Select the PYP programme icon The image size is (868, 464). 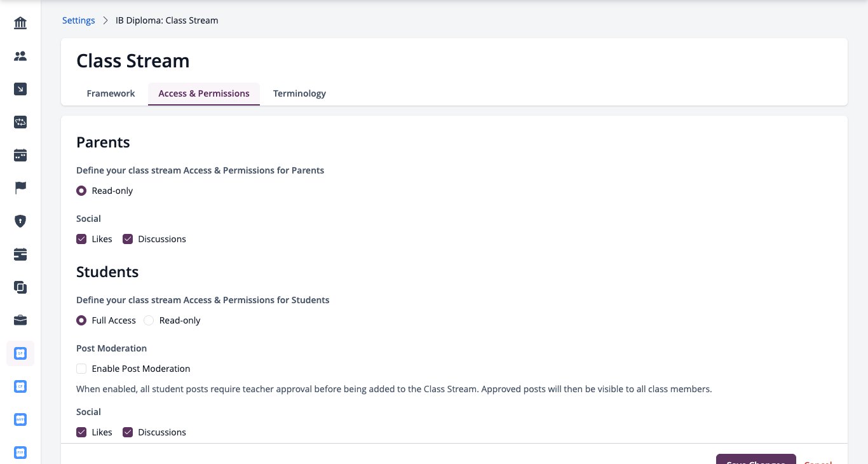pyautogui.click(x=20, y=453)
